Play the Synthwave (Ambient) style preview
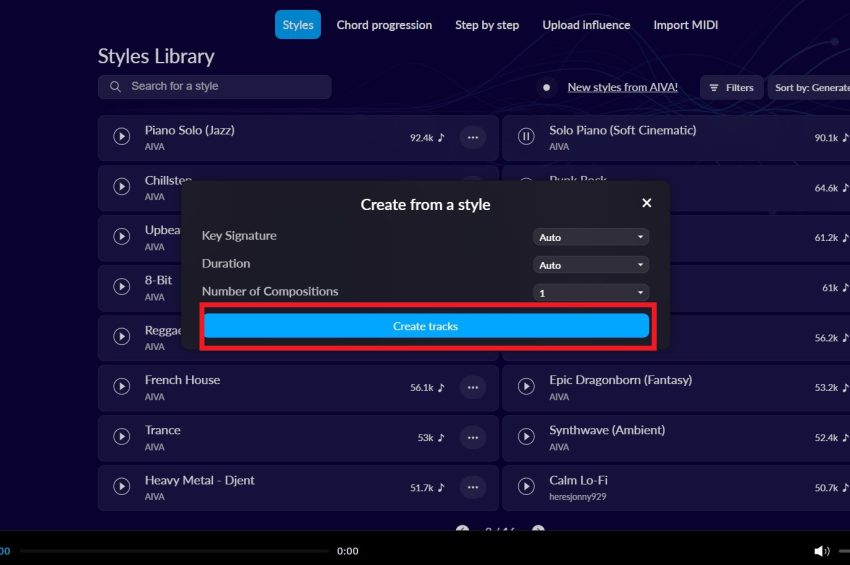This screenshot has width=850, height=565. pos(526,437)
